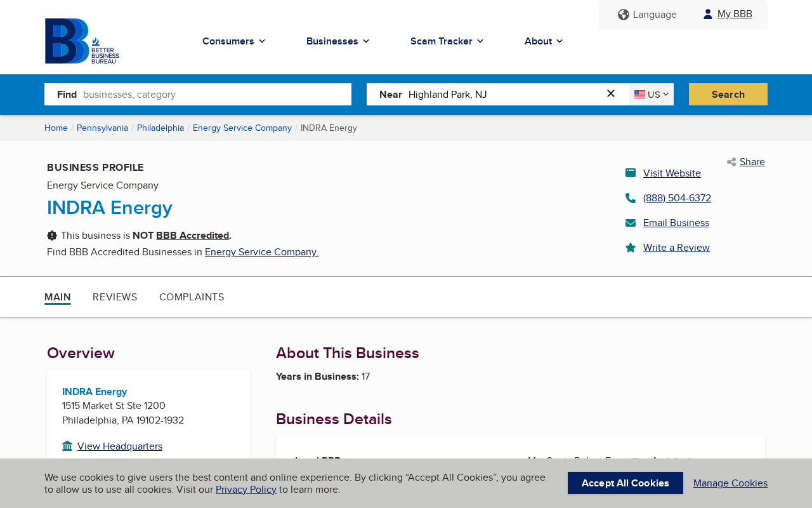Click the Years in Business text
The height and width of the screenshot is (508, 812).
pos(323,377)
